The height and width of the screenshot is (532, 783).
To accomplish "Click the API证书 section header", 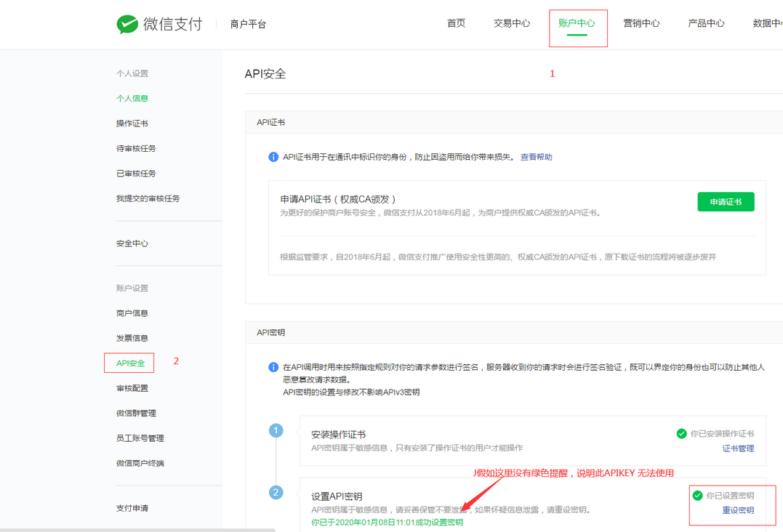I will pyautogui.click(x=271, y=122).
